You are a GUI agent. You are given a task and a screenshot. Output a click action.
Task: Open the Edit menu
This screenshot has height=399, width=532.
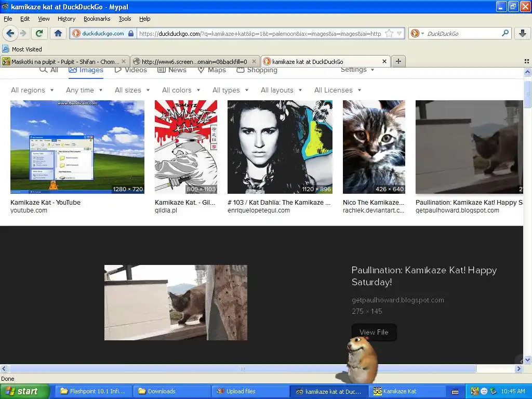(25, 19)
